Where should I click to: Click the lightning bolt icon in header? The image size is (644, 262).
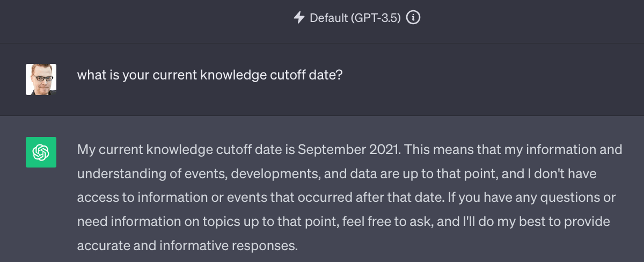coord(299,18)
